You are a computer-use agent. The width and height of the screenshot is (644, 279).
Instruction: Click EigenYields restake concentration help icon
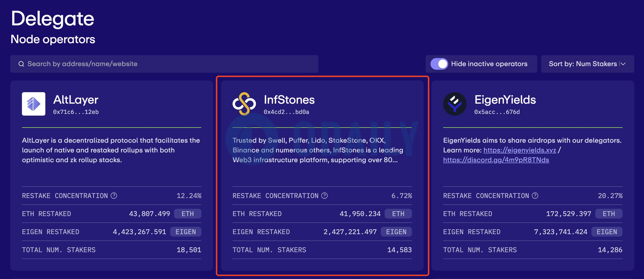535,196
